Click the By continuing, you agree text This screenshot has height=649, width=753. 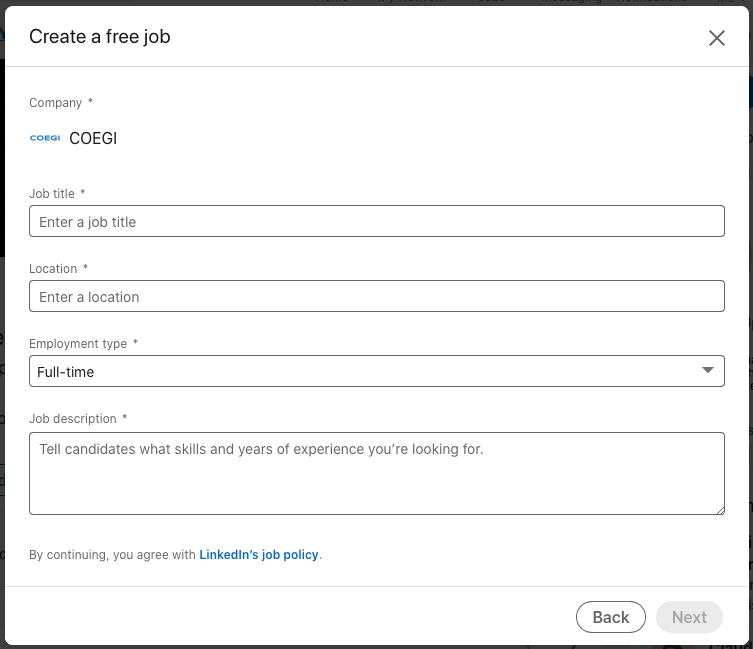tap(112, 554)
